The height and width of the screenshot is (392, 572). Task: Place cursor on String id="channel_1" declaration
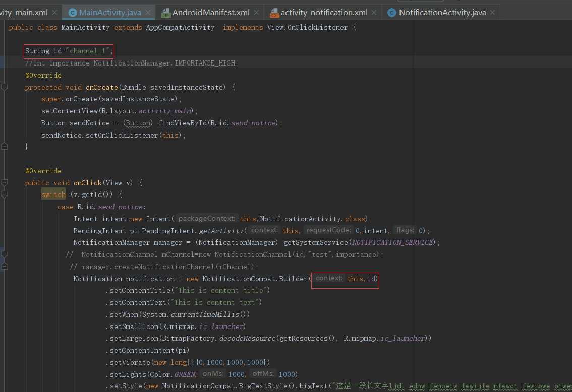(x=69, y=51)
